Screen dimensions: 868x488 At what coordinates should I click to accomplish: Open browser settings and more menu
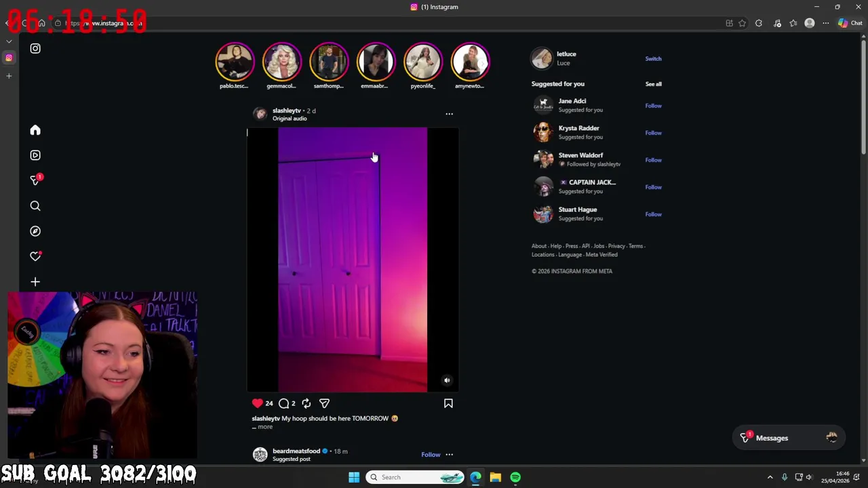825,23
